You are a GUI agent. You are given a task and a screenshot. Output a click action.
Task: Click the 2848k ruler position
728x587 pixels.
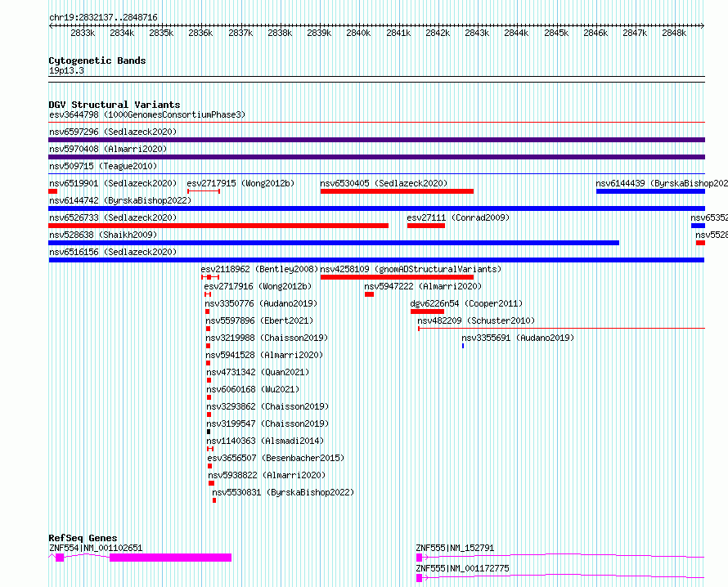pos(674,33)
